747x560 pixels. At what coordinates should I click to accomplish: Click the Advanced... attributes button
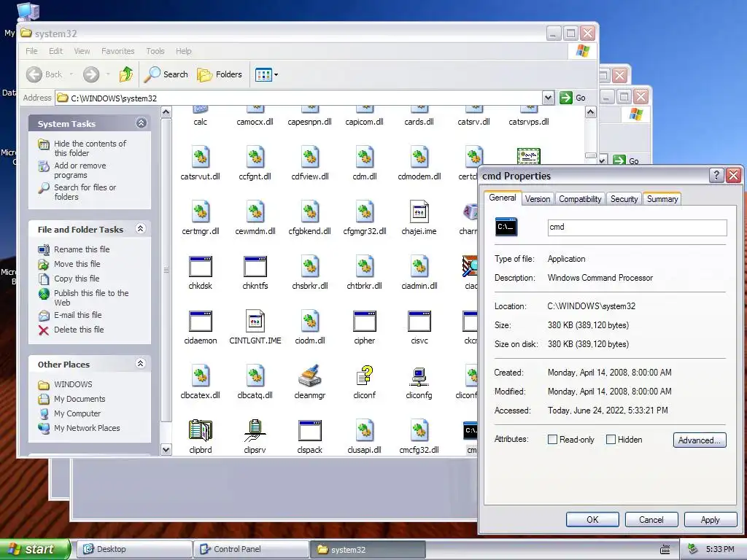pyautogui.click(x=700, y=440)
